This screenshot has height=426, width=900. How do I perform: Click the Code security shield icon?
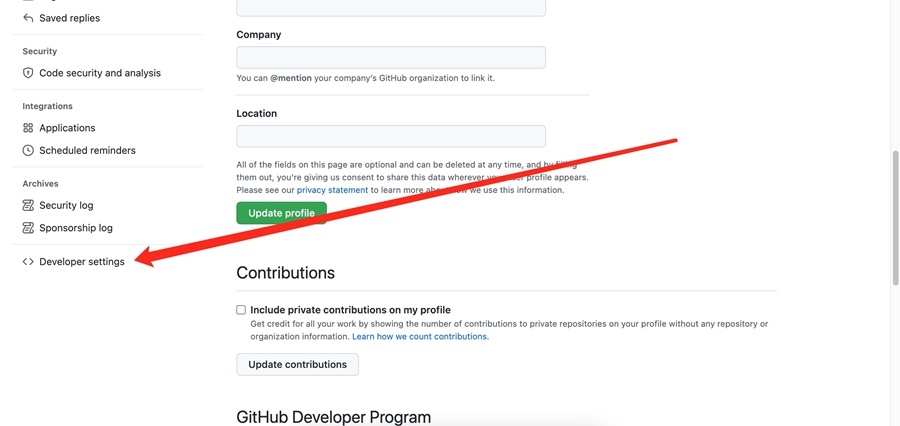point(28,73)
